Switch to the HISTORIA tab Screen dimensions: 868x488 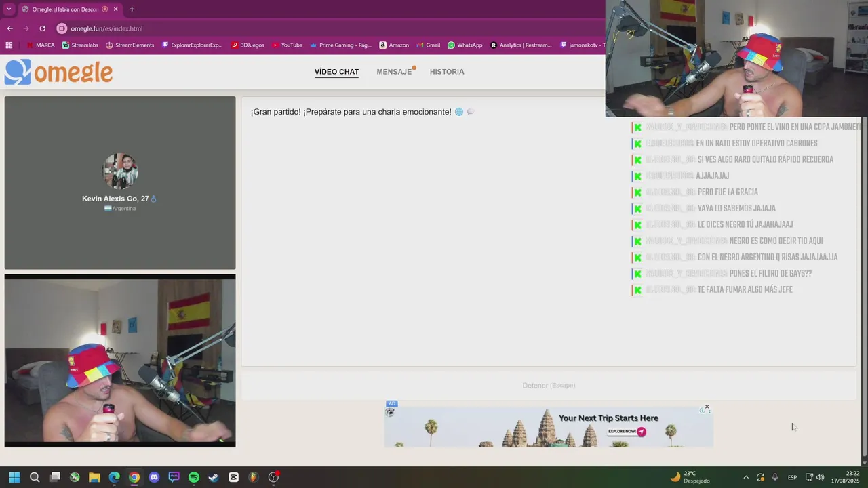tap(447, 72)
